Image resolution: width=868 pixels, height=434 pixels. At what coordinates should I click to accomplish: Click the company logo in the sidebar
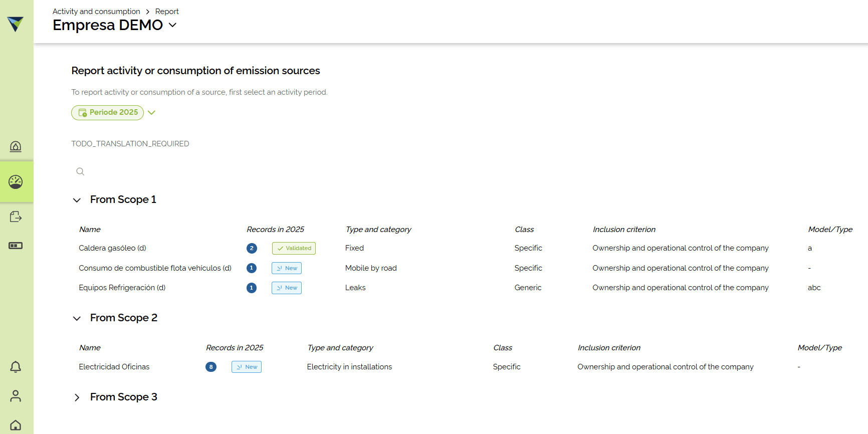click(16, 24)
